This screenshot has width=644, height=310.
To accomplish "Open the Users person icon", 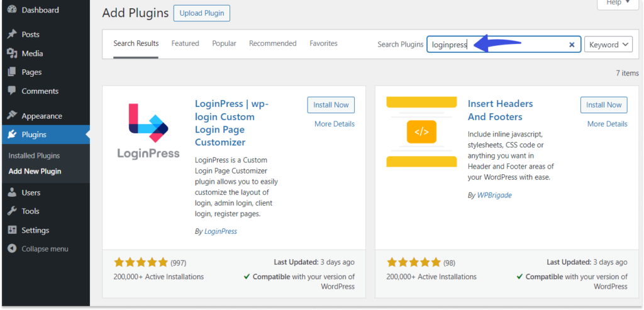I will pyautogui.click(x=12, y=192).
